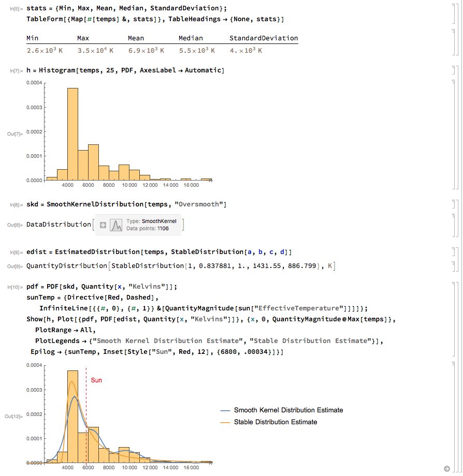
Task: Click the Out[12]= cell label
Action: (13, 416)
